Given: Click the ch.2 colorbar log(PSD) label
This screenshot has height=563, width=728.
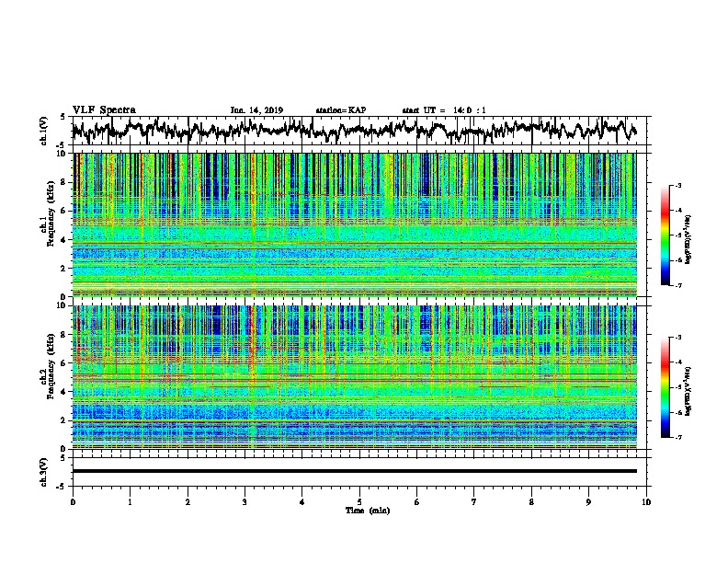Looking at the screenshot, I should coord(688,391).
